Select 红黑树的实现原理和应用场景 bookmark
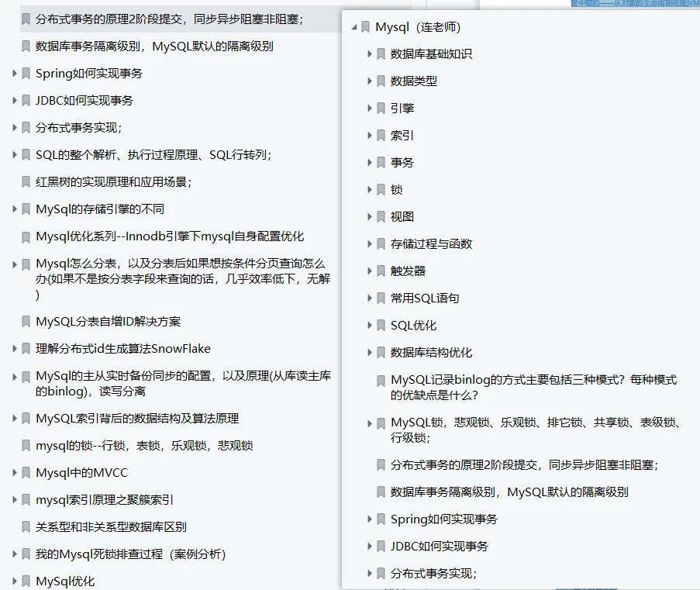 coord(113,182)
